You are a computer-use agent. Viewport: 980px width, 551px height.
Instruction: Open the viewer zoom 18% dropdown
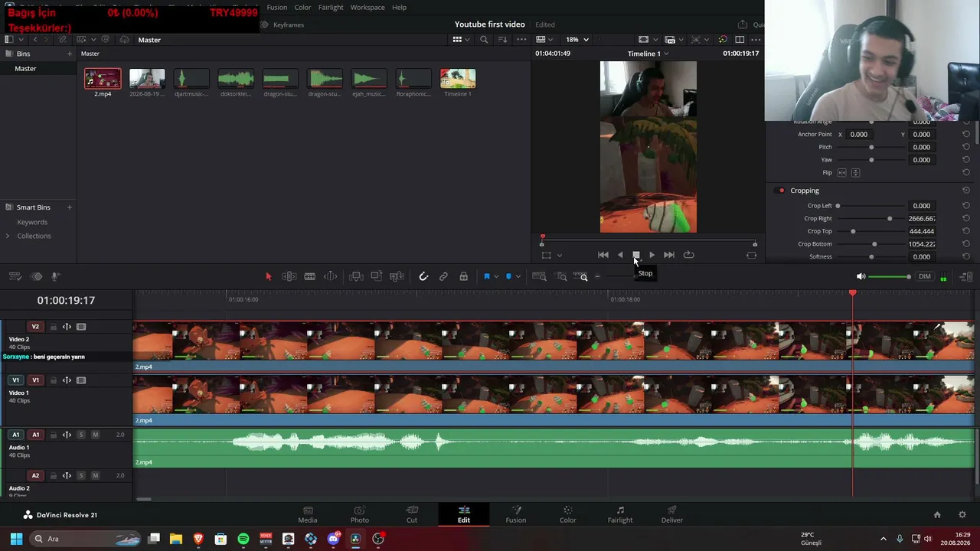click(577, 39)
